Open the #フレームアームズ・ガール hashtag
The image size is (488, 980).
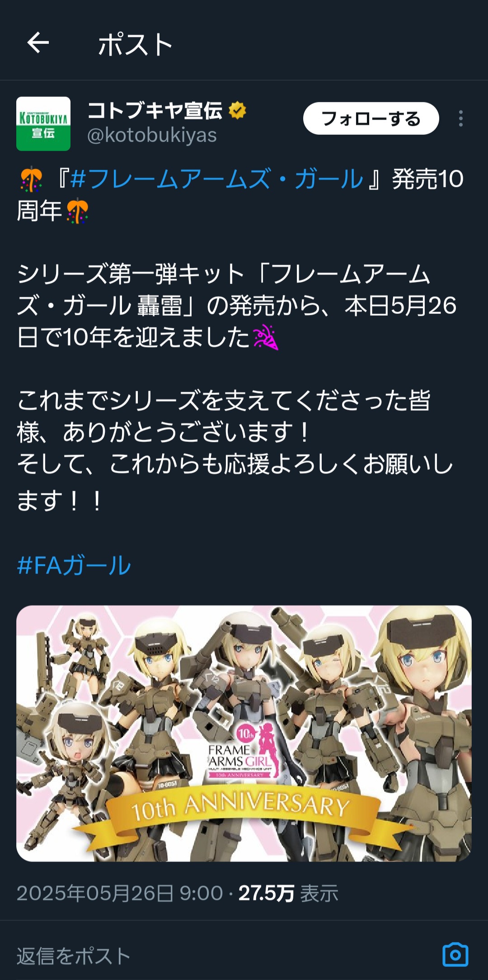click(216, 179)
